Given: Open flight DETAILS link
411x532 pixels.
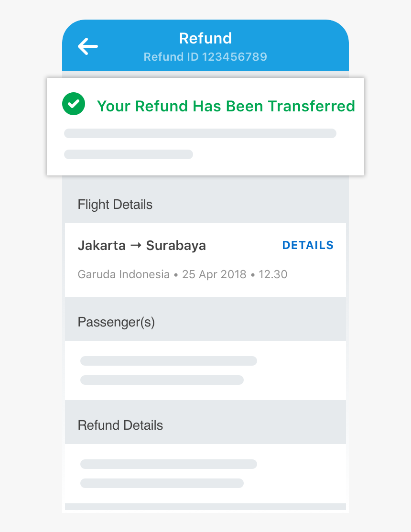Looking at the screenshot, I should click(x=308, y=245).
